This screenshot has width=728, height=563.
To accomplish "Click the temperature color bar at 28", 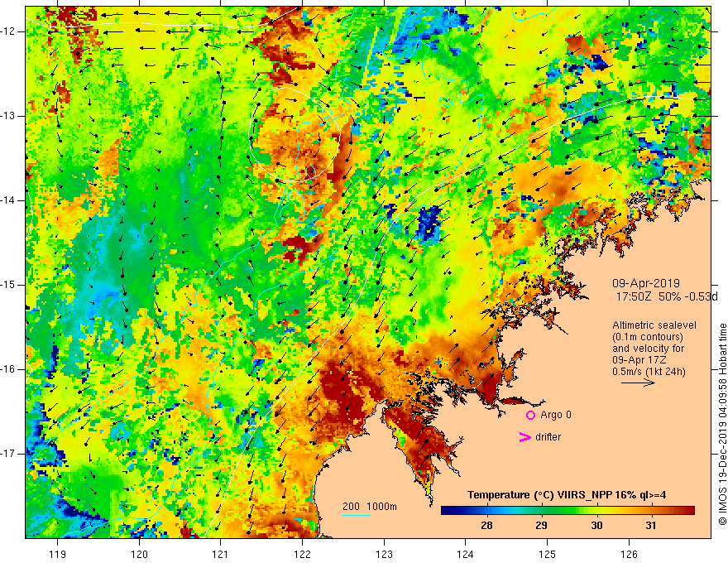I will point(486,511).
